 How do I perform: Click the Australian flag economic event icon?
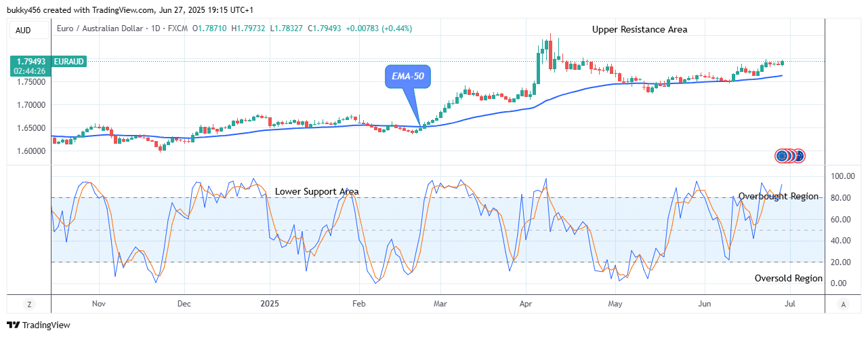(x=799, y=156)
